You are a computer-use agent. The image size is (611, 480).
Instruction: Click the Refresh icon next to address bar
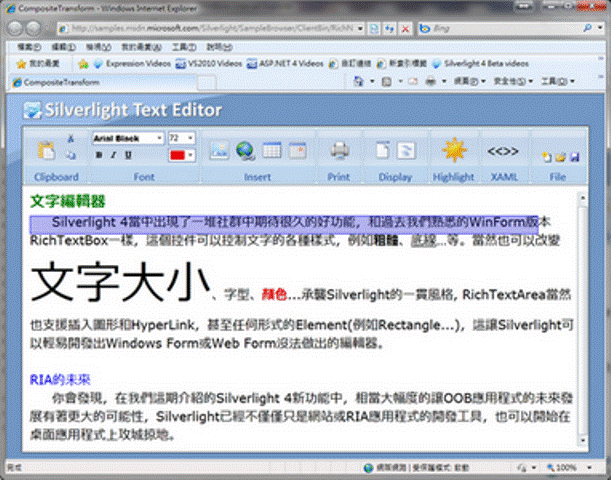(x=389, y=28)
